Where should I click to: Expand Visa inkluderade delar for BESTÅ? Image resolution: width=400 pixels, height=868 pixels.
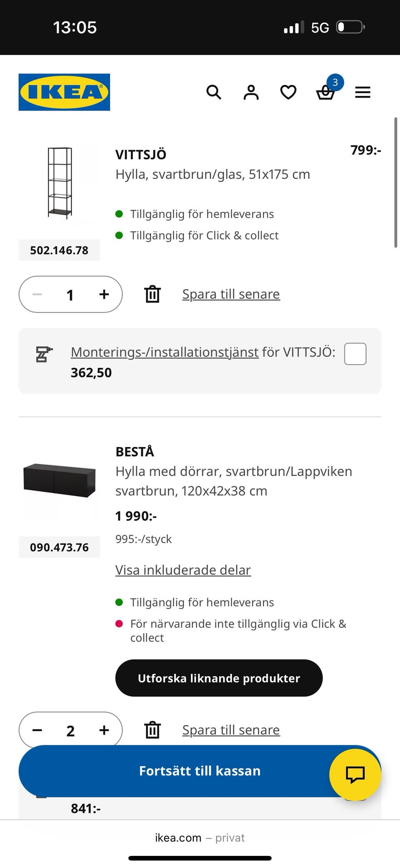click(183, 570)
